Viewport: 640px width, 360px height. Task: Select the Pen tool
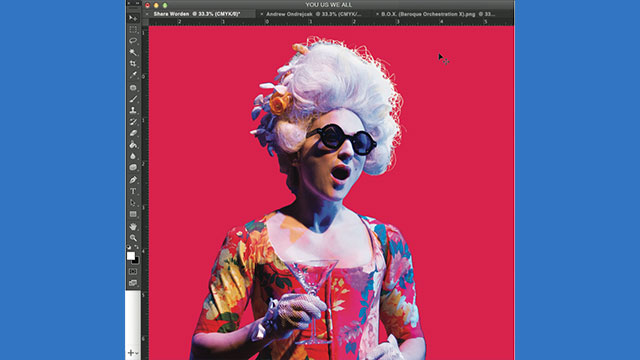pyautogui.click(x=133, y=180)
